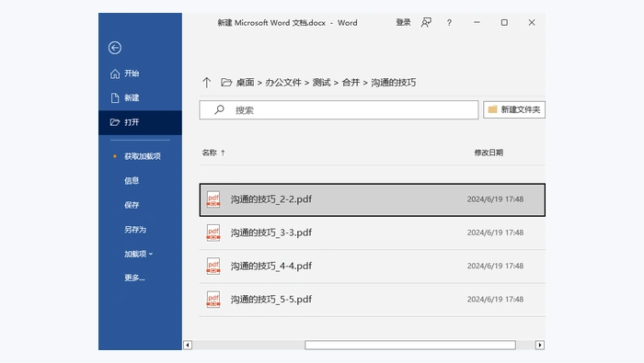Viewport: 644px width, 363px height.
Task: Expand the 加载项 dropdown
Action: click(140, 254)
